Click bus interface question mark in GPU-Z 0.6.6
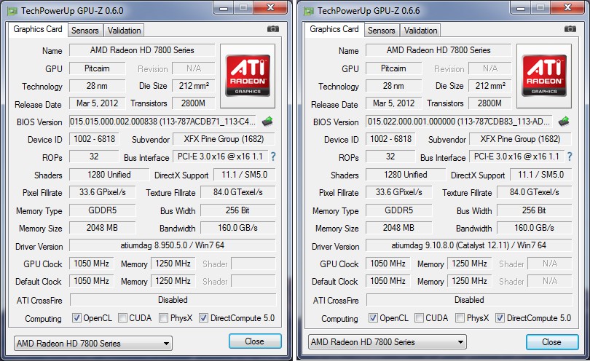The height and width of the screenshot is (364, 590). [x=570, y=157]
